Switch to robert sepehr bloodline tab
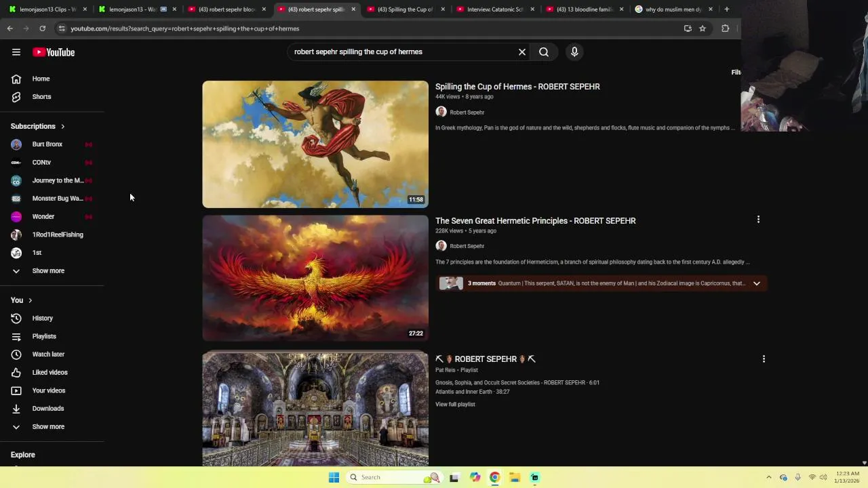Screen dimensions: 868x488 226,9
